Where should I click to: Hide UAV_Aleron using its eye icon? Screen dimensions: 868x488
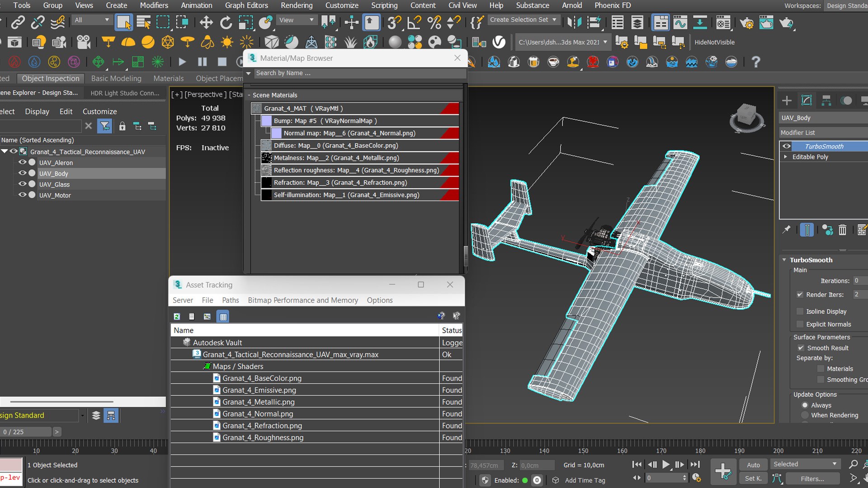coord(22,162)
